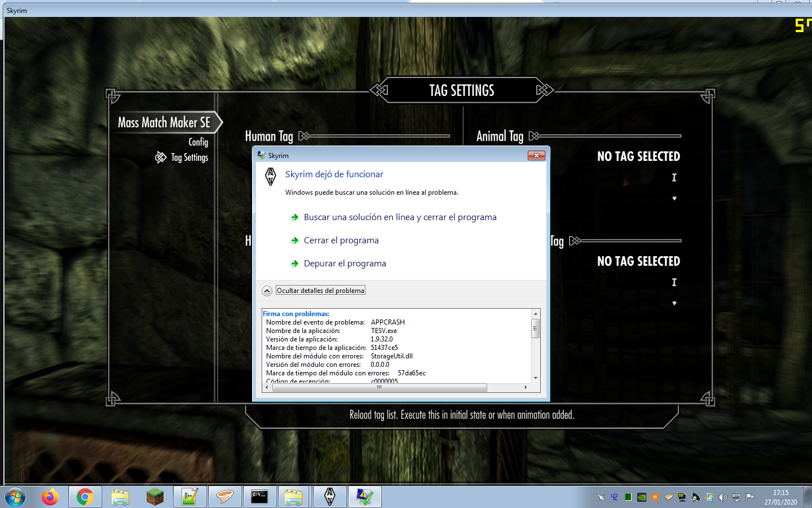Switch to the Skyrim taskbar icon

pos(329,497)
